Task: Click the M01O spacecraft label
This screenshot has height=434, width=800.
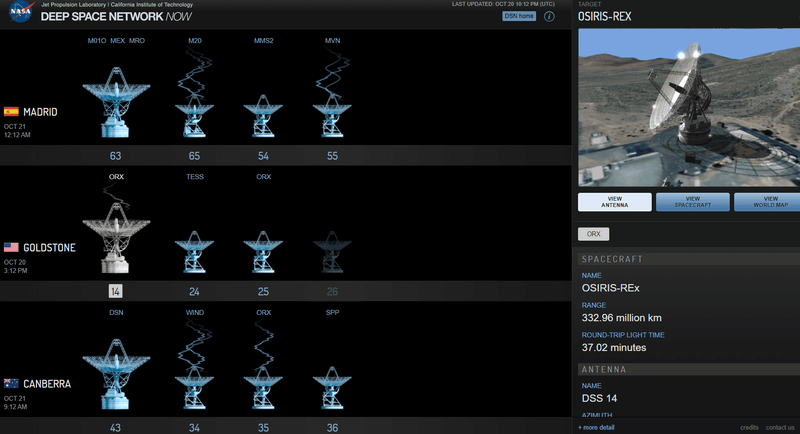Action: click(x=96, y=40)
